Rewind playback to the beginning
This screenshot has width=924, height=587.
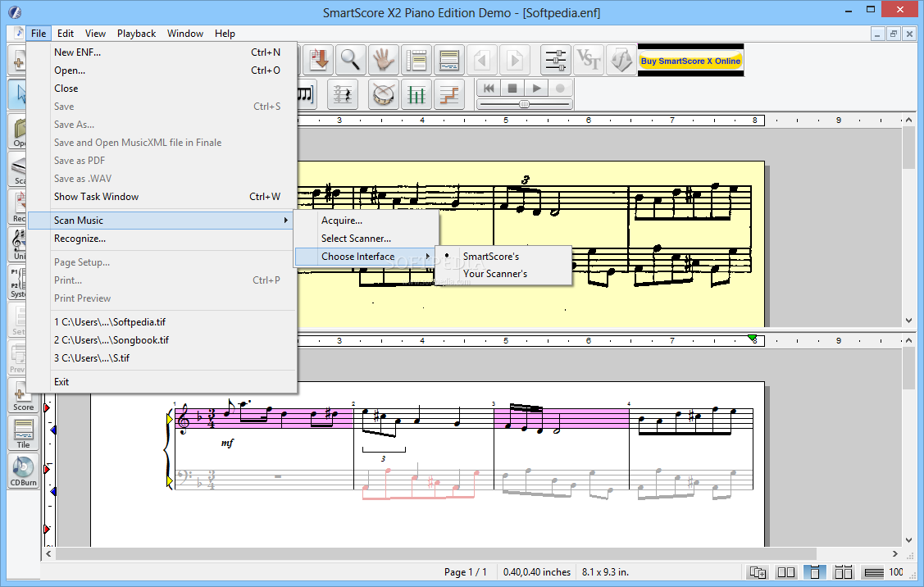(x=489, y=89)
